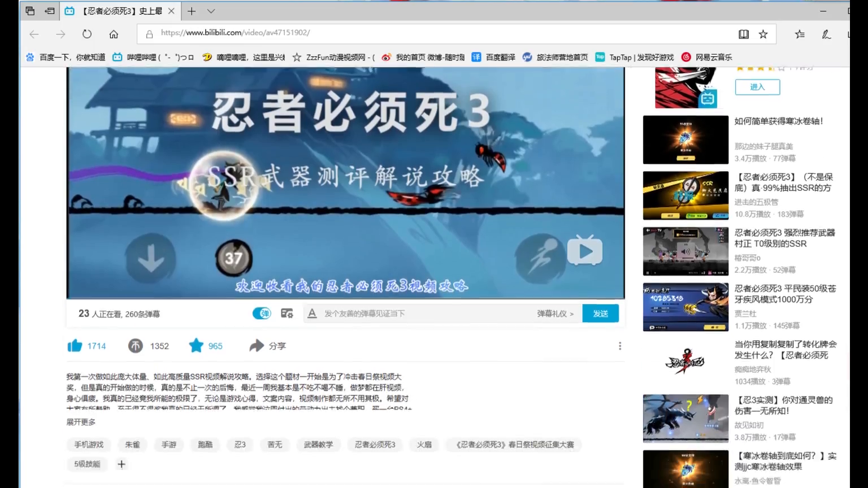The width and height of the screenshot is (868, 488).
Task: Open TapTap 发现好游戏 bookmark
Action: pos(635,57)
